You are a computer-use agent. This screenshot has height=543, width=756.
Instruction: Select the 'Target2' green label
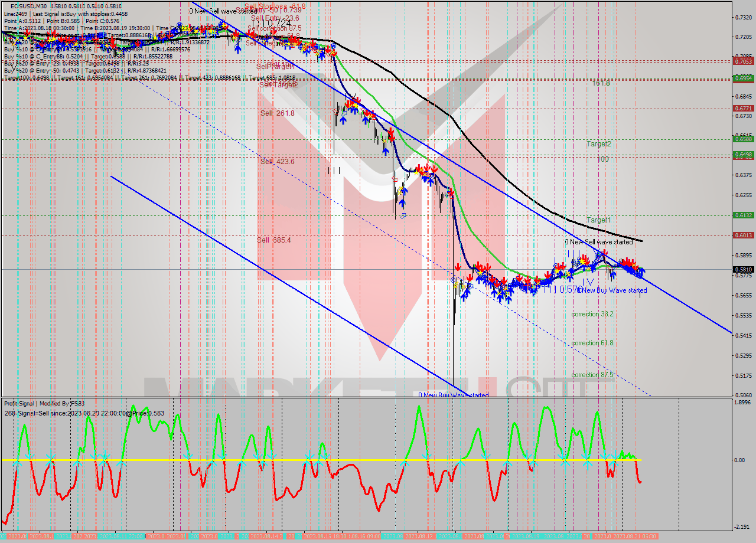coord(599,144)
